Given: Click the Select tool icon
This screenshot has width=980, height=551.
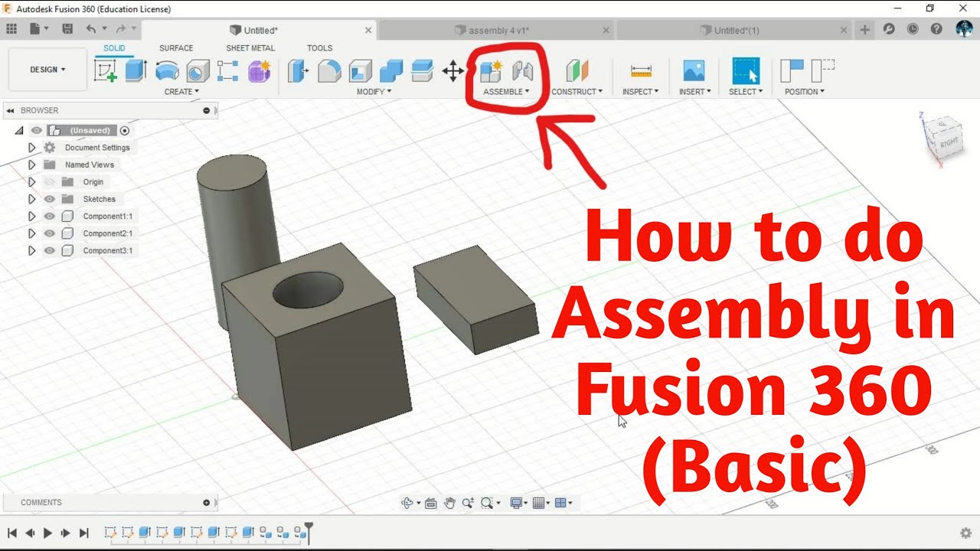Looking at the screenshot, I should tap(746, 70).
